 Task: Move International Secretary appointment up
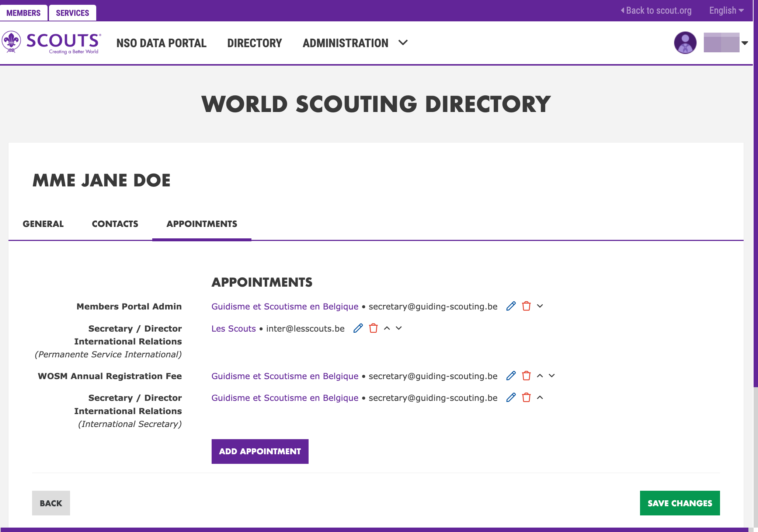tap(540, 398)
